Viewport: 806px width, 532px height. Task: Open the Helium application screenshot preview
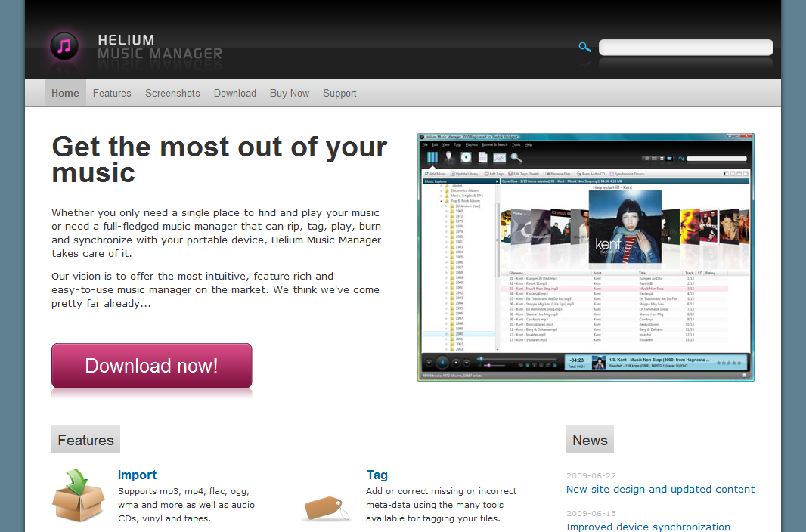pyautogui.click(x=586, y=257)
